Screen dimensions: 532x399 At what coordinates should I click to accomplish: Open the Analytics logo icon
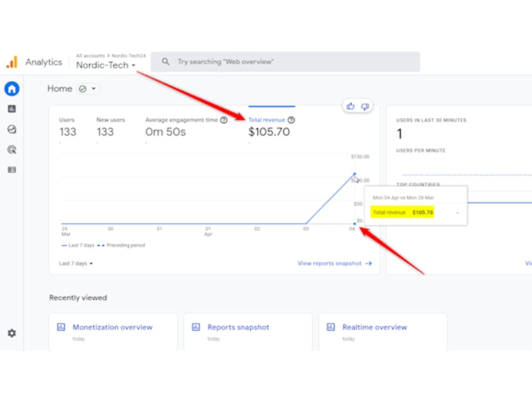point(12,62)
